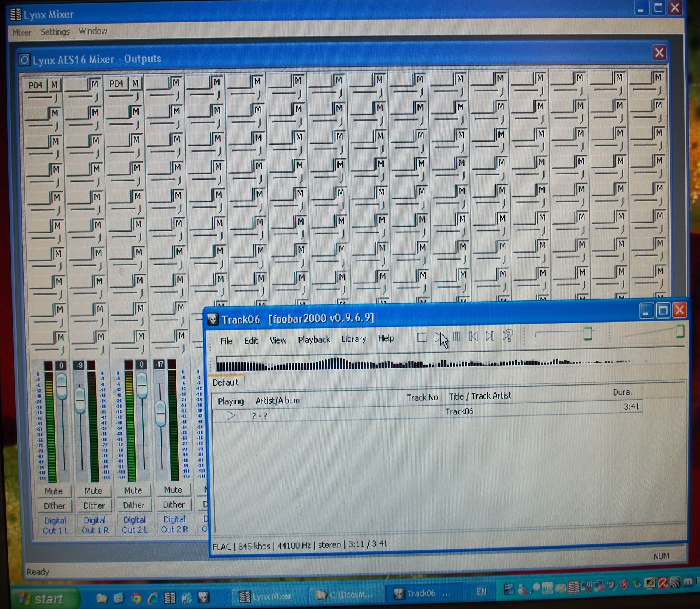This screenshot has width=700, height=609.
Task: Launch Lynx Mixer from quick launch icon
Action: tap(170, 598)
